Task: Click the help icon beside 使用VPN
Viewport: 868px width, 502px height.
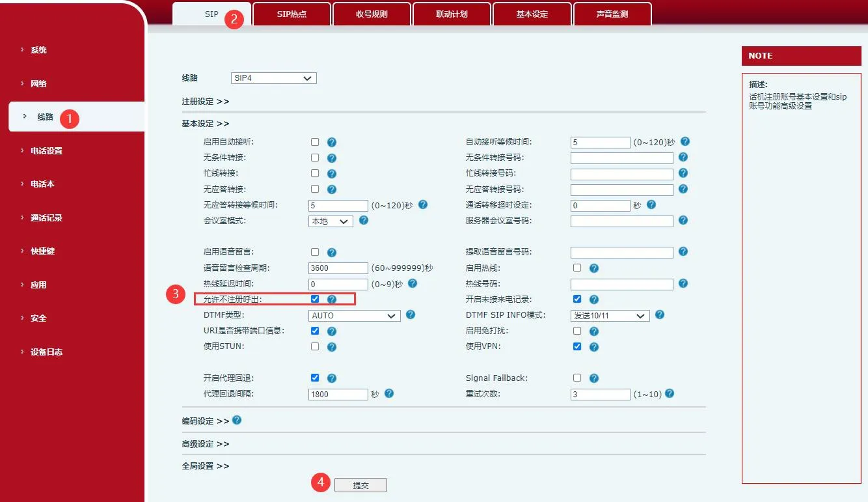Action: pyautogui.click(x=592, y=346)
